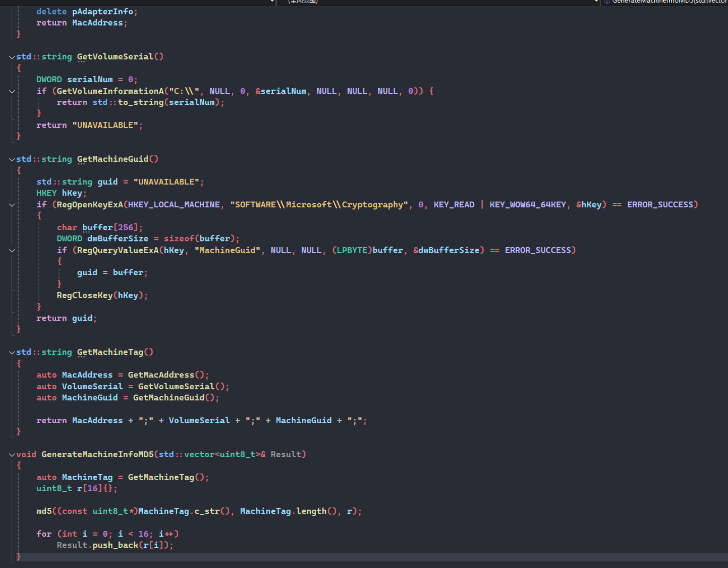
Task: Collapse the GetMachineTag function
Action: point(12,352)
